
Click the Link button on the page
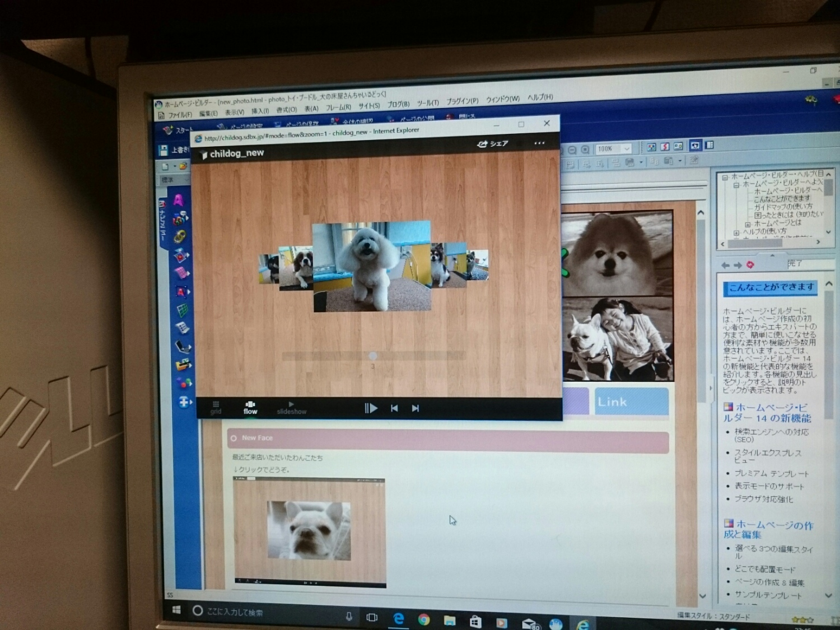tap(632, 401)
